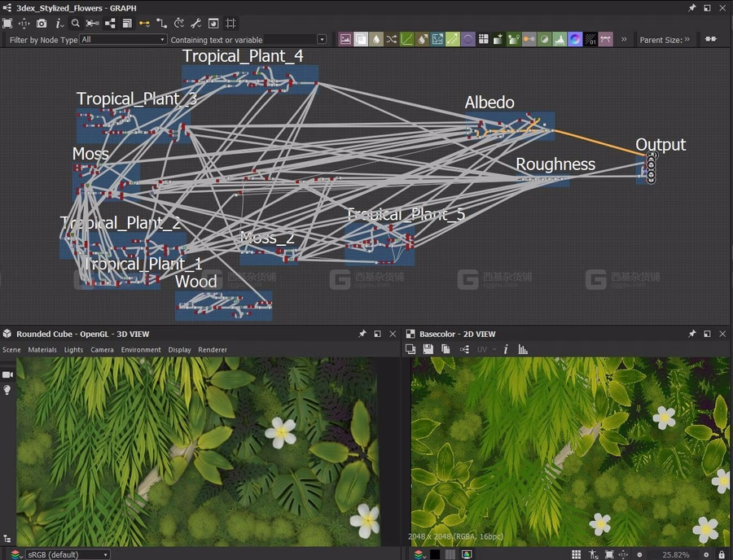
Task: Add a Levels node with the histogram icon
Action: [x=560, y=39]
